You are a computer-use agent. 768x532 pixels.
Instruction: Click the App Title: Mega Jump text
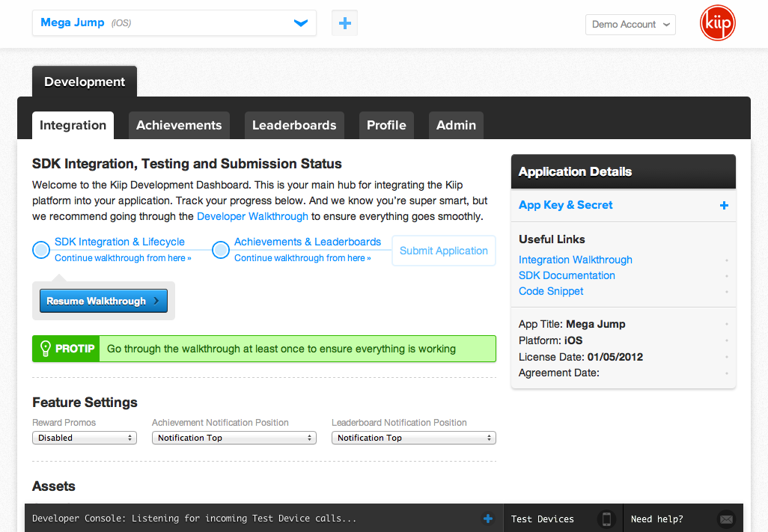pyautogui.click(x=572, y=324)
